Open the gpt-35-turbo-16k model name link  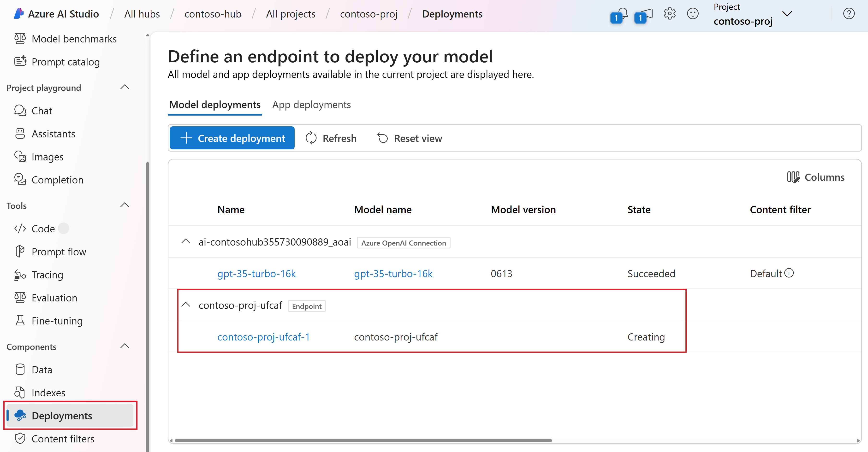(x=393, y=274)
